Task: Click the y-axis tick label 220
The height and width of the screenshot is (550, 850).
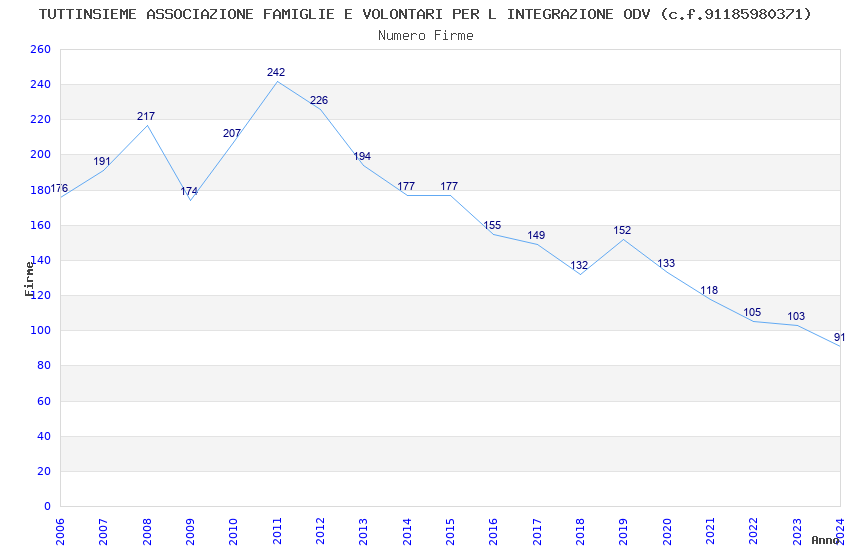Action: [x=41, y=120]
